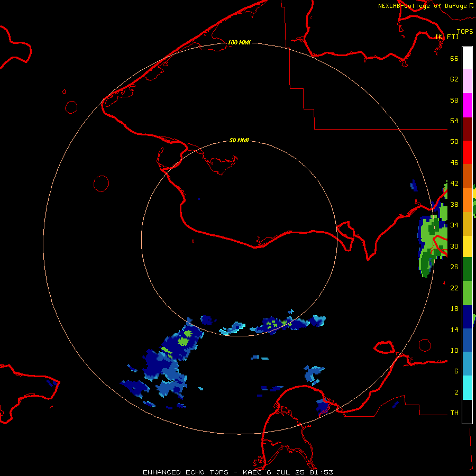Click the '38' legend value

tap(454, 205)
